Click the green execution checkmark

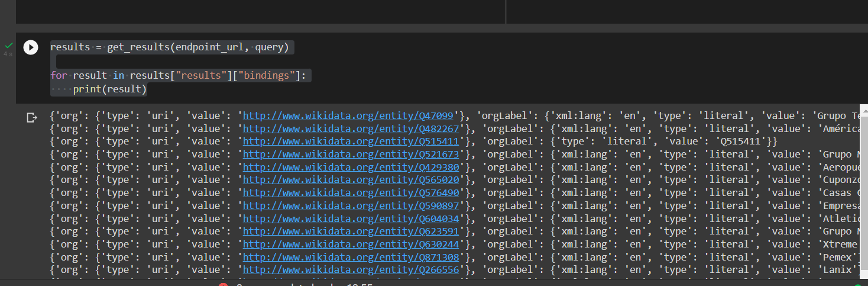point(8,45)
